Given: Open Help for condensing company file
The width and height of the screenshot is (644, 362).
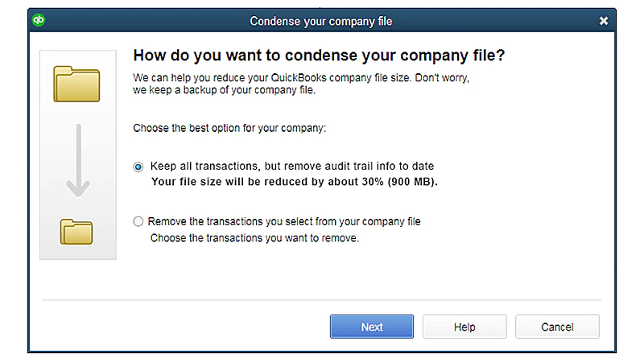Looking at the screenshot, I should click(464, 327).
